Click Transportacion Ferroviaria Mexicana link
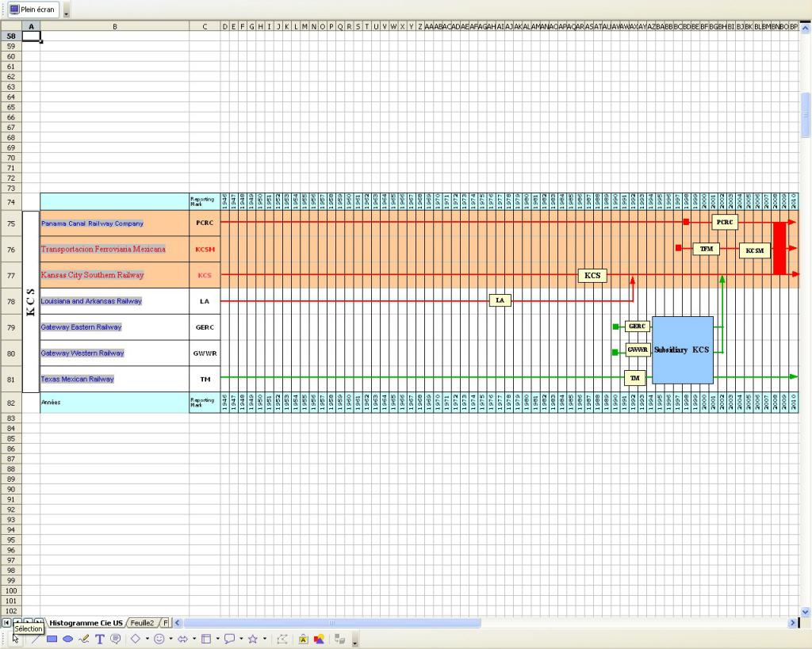 (x=103, y=249)
